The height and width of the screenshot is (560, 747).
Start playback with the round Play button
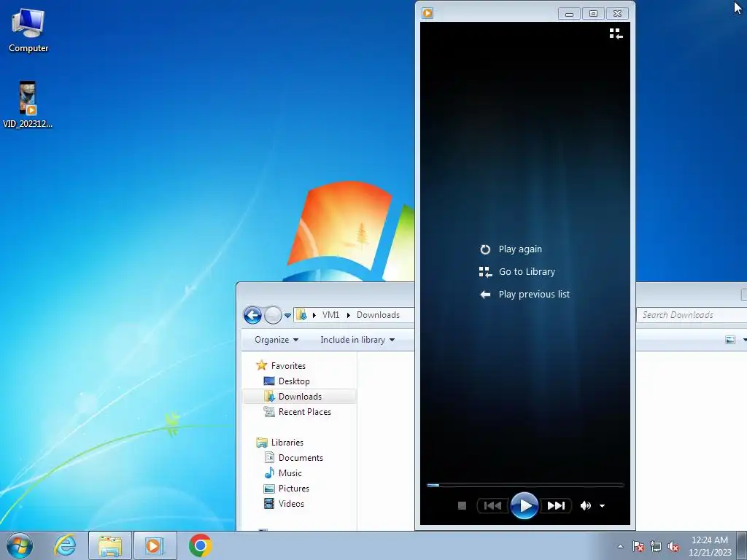[x=525, y=506]
